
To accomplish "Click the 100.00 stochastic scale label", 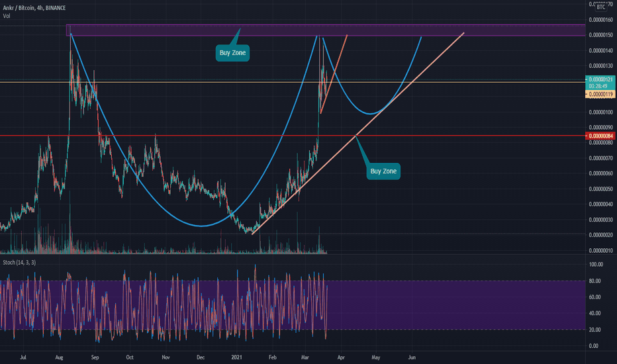I will [x=596, y=265].
